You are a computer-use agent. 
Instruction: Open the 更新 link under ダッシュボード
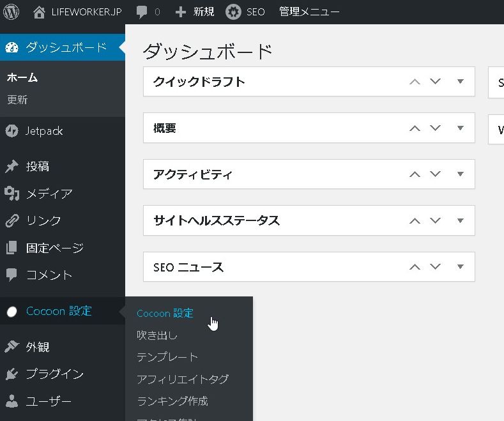pos(17,100)
